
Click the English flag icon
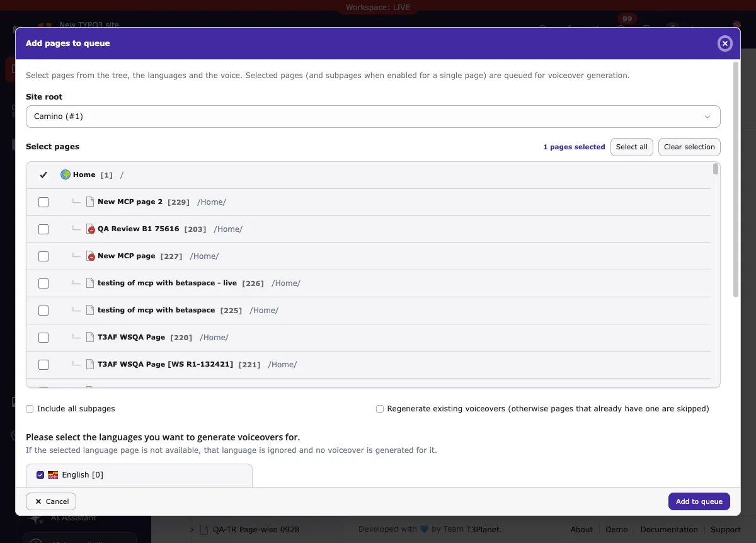[x=53, y=475]
